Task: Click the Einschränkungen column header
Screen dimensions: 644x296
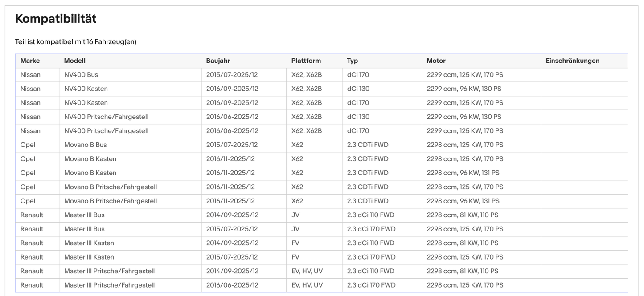Action: point(572,61)
